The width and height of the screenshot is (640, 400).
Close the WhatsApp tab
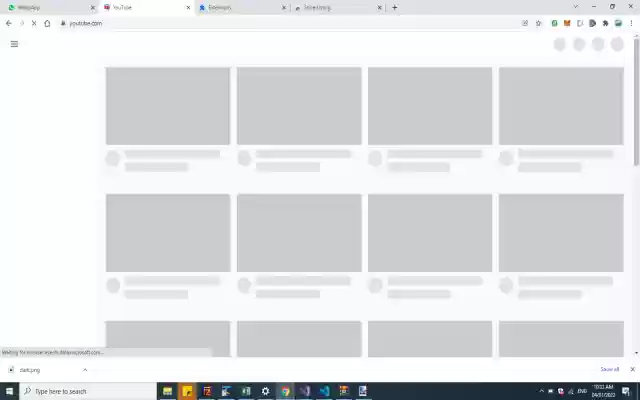[93, 8]
